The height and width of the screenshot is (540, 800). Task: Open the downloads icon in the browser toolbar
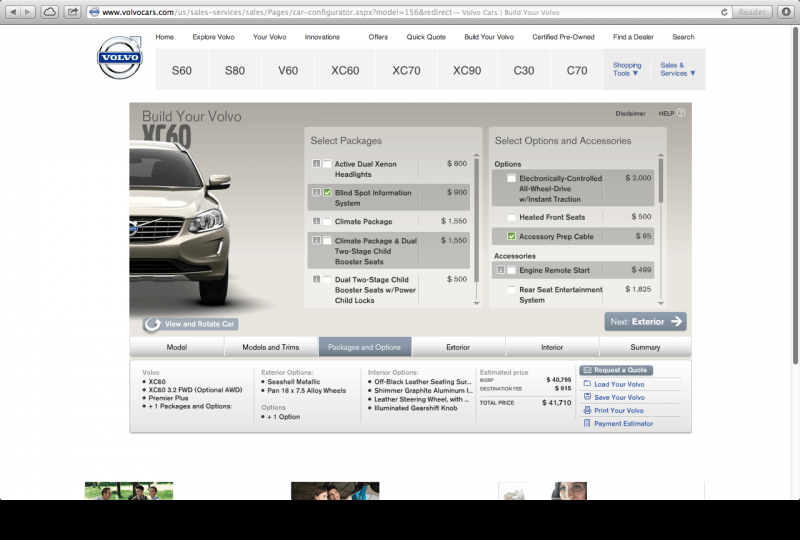pyautogui.click(x=786, y=12)
